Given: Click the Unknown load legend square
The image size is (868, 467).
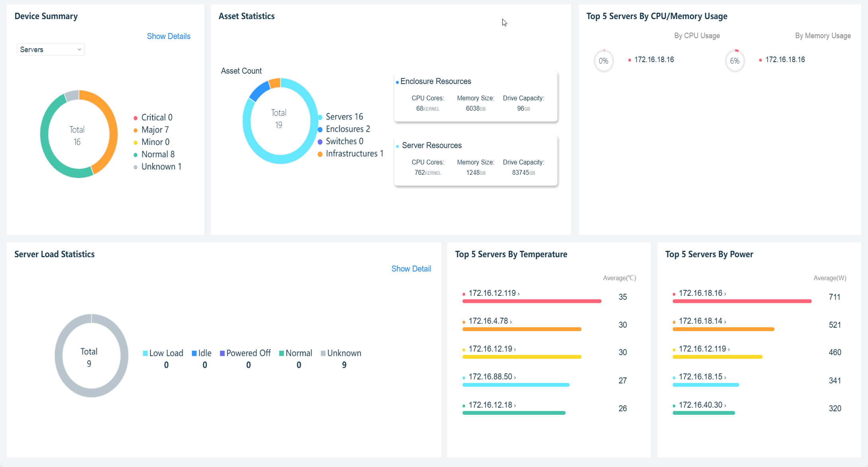Looking at the screenshot, I should pos(323,353).
